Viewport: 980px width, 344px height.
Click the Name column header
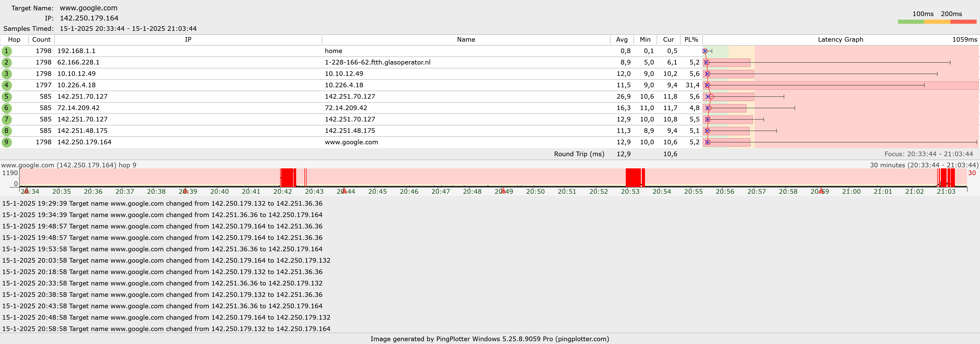pyautogui.click(x=466, y=40)
